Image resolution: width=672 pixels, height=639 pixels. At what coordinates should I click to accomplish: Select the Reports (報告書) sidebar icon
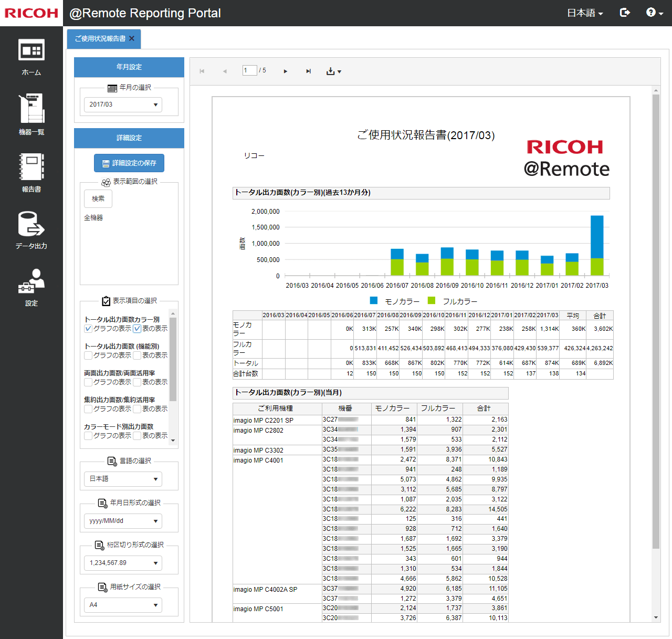pyautogui.click(x=31, y=172)
